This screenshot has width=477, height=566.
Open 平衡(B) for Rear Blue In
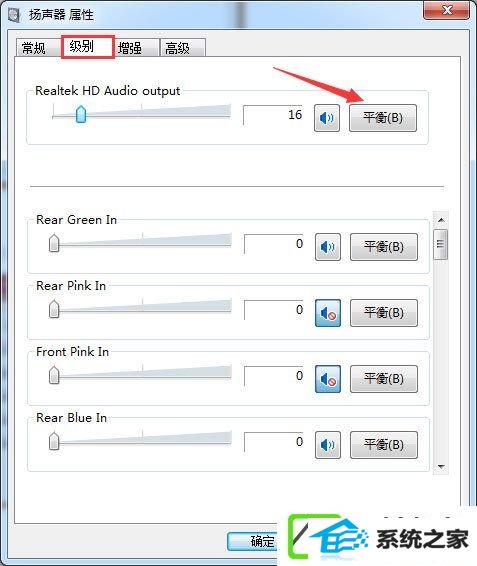click(384, 445)
